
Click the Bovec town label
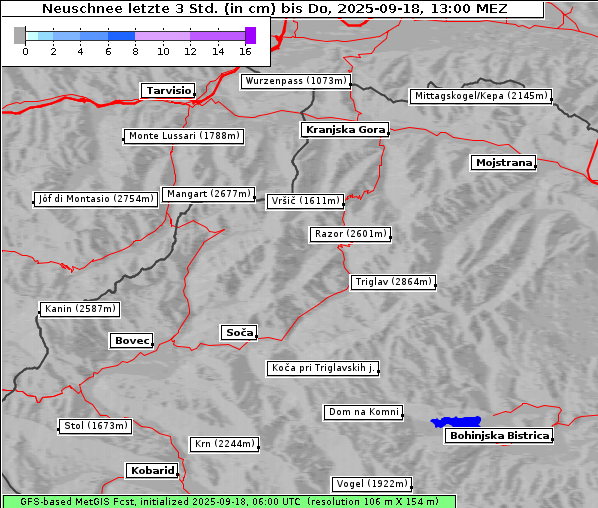click(132, 341)
